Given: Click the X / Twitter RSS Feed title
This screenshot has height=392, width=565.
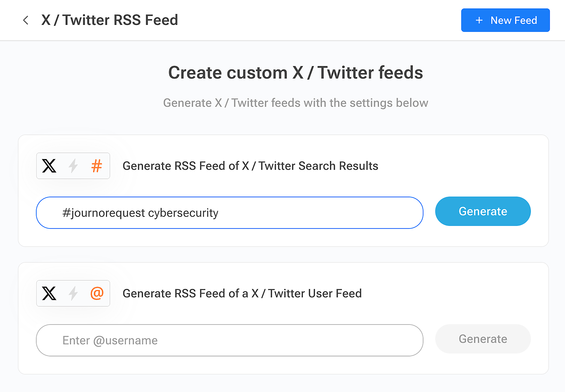Looking at the screenshot, I should [x=110, y=20].
